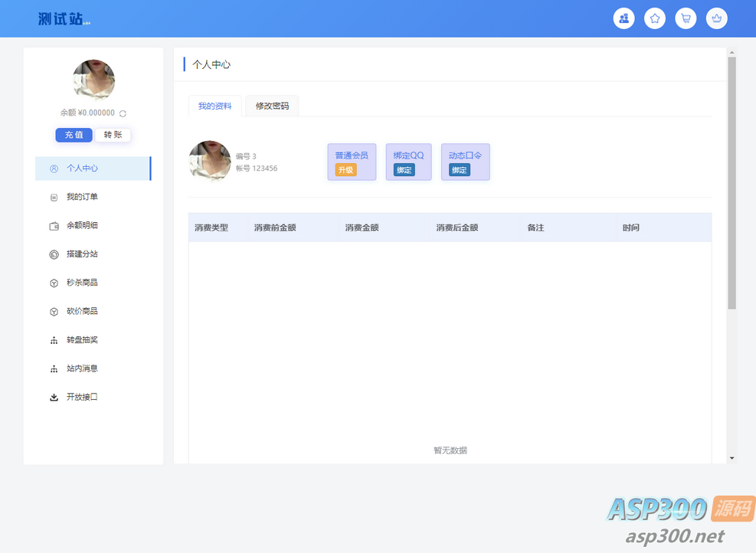The image size is (756, 553).
Task: Open 个人中心 in the sidebar menu
Action: tap(93, 169)
